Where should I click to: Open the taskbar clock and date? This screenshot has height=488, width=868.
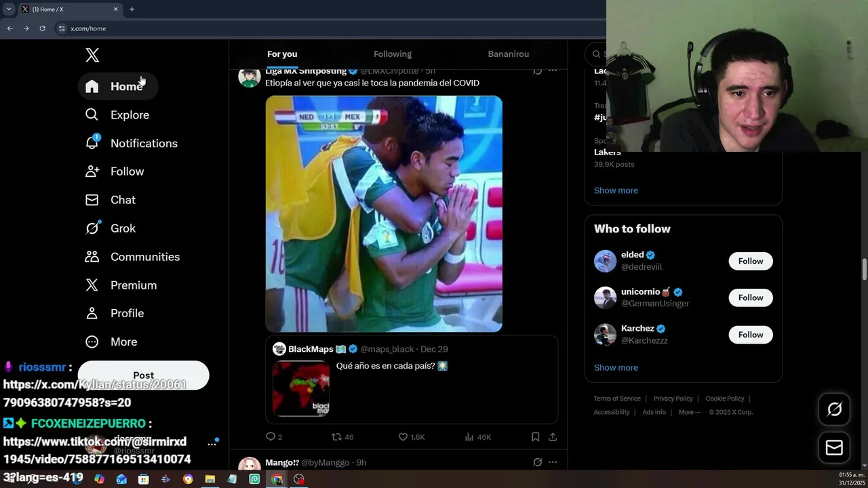click(852, 479)
